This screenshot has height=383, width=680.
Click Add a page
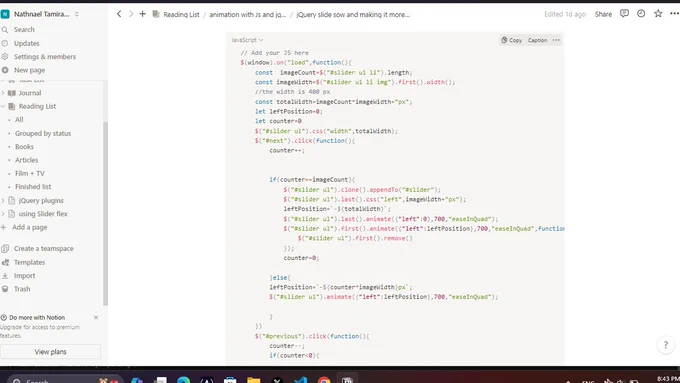coord(29,227)
